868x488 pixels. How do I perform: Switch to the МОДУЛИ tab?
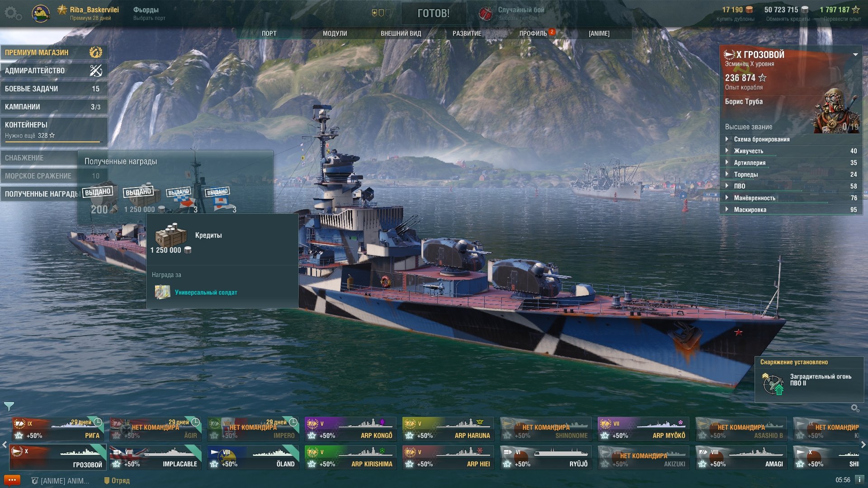coord(335,33)
